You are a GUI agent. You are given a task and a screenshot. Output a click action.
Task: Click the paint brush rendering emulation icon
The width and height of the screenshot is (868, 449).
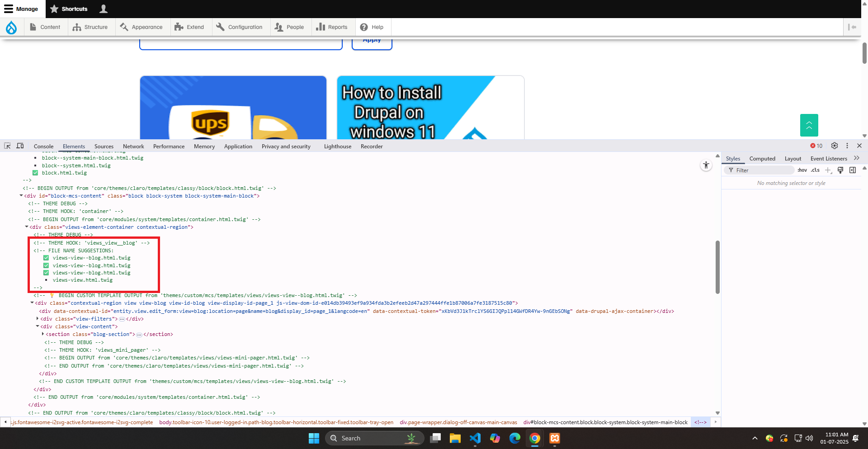tap(840, 170)
